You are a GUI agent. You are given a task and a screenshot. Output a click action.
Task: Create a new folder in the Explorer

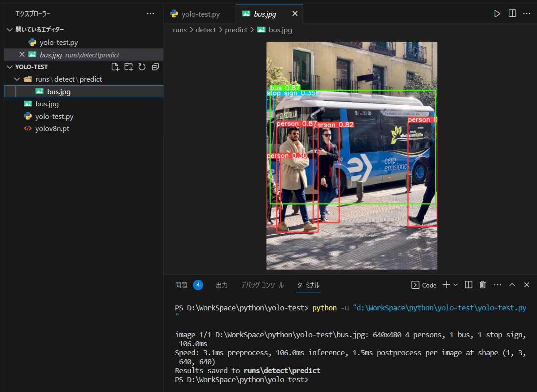point(129,66)
